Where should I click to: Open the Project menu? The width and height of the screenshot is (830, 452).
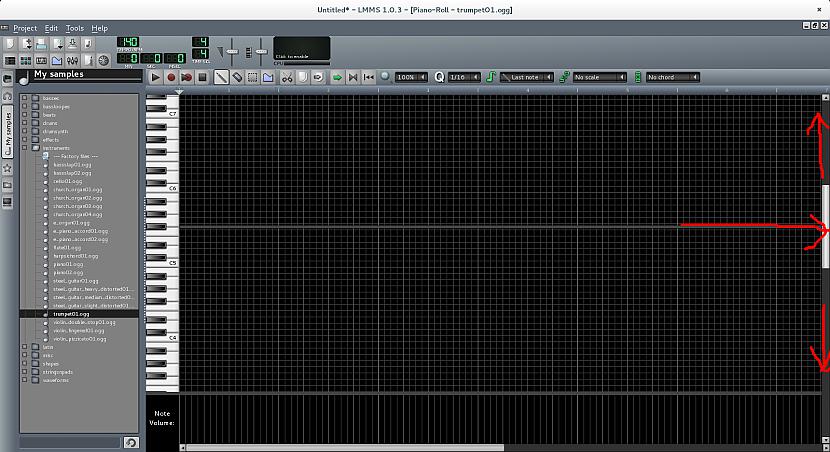[x=25, y=28]
